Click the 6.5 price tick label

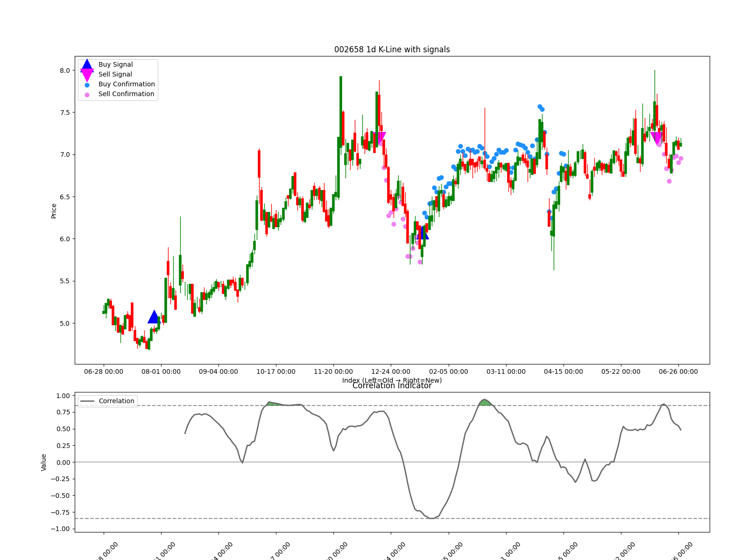tap(64, 197)
